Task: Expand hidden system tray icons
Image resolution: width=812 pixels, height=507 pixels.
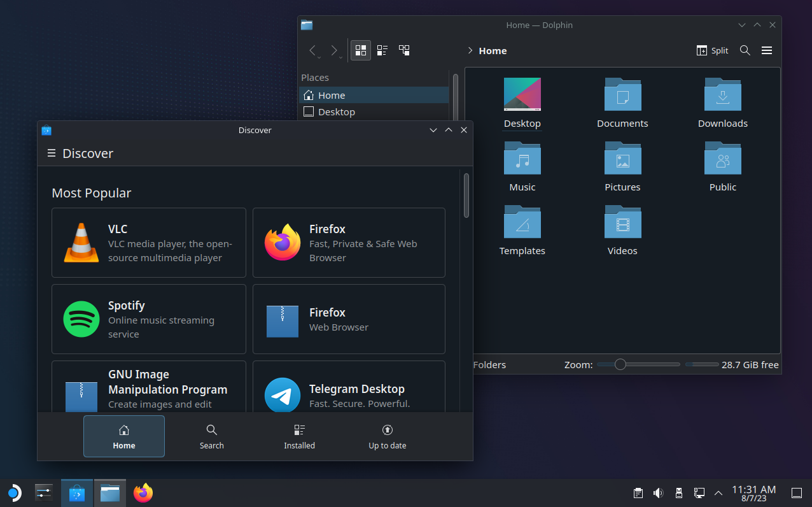Action: point(718,492)
